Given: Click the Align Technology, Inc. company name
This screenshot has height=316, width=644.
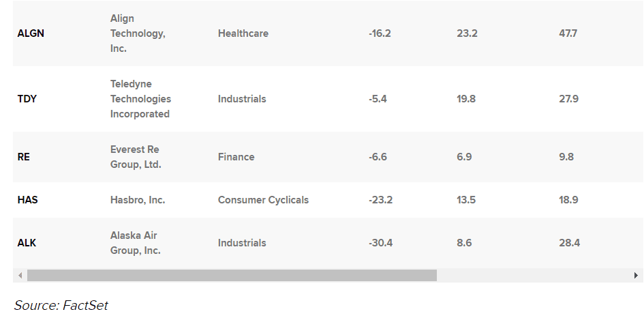Looking at the screenshot, I should click(x=138, y=33).
